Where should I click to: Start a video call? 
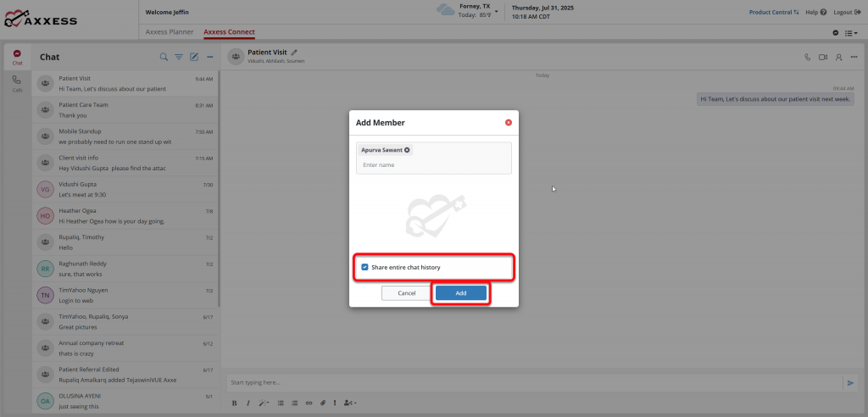(x=822, y=57)
